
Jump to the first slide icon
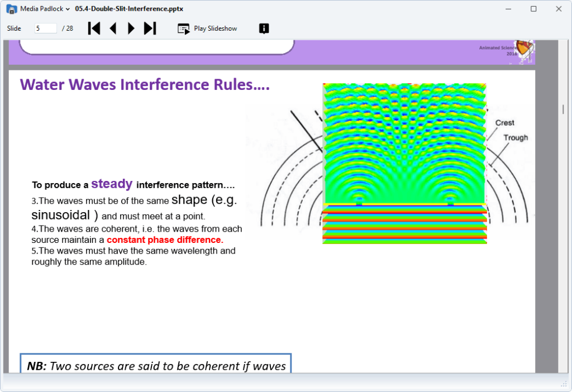pyautogui.click(x=94, y=28)
